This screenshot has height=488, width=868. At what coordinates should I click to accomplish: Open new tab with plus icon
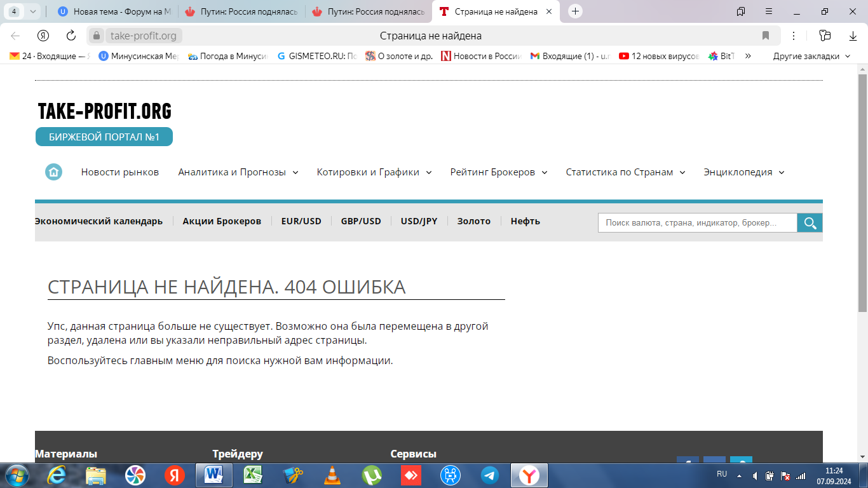pyautogui.click(x=575, y=11)
